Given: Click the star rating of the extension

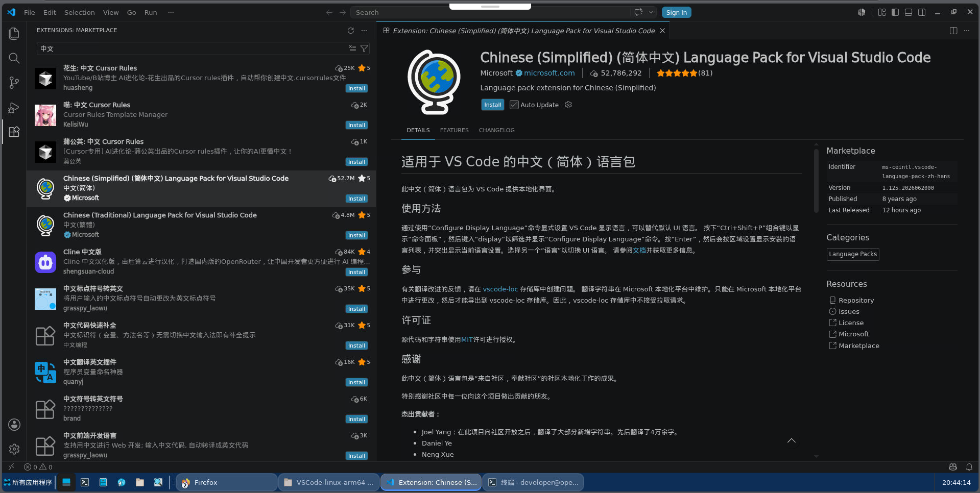Looking at the screenshot, I should [x=677, y=73].
